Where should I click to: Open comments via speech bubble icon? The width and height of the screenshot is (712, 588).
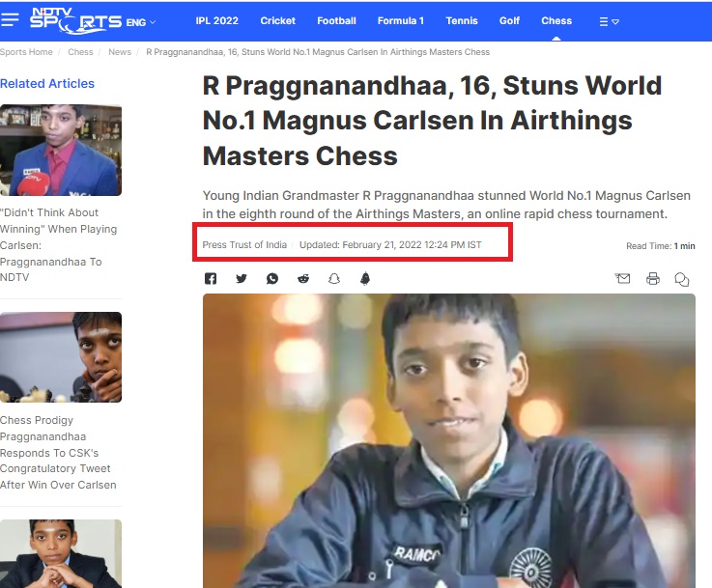pos(682,279)
